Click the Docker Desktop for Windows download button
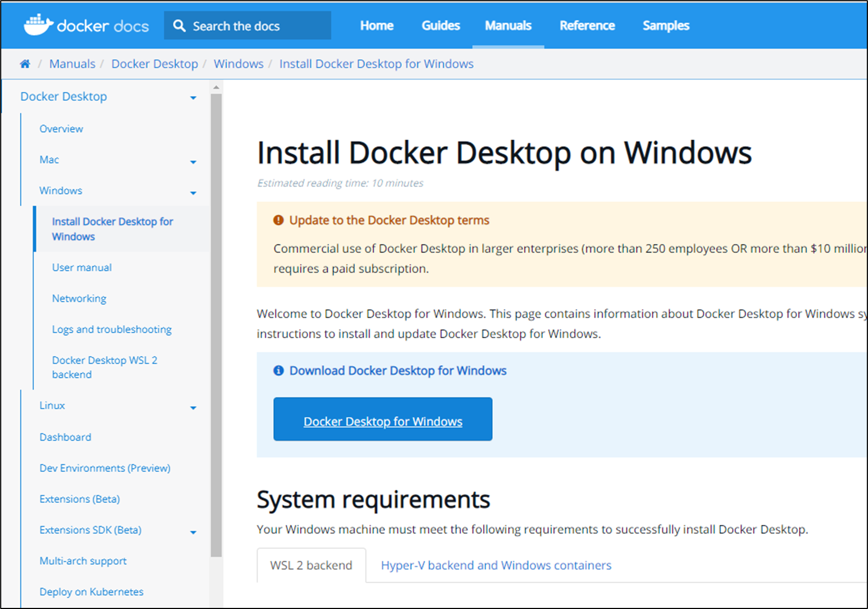 pyautogui.click(x=383, y=419)
